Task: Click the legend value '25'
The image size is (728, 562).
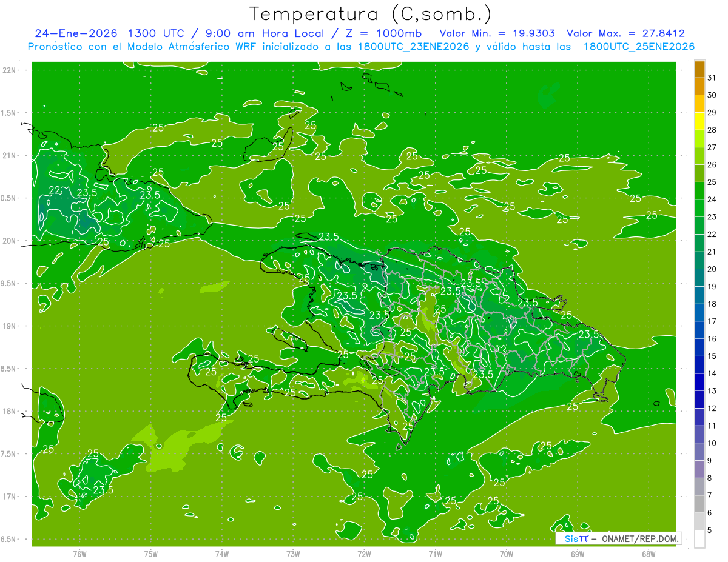Action: [712, 182]
